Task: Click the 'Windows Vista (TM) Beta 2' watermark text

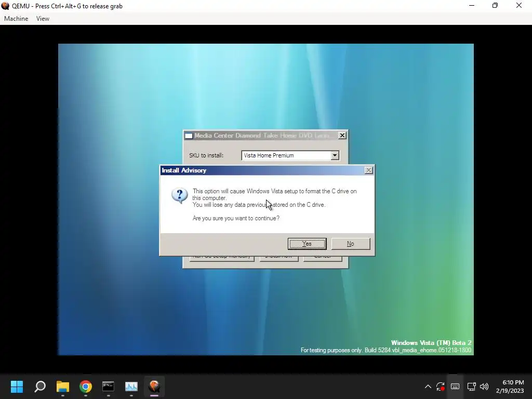Action: (431, 343)
